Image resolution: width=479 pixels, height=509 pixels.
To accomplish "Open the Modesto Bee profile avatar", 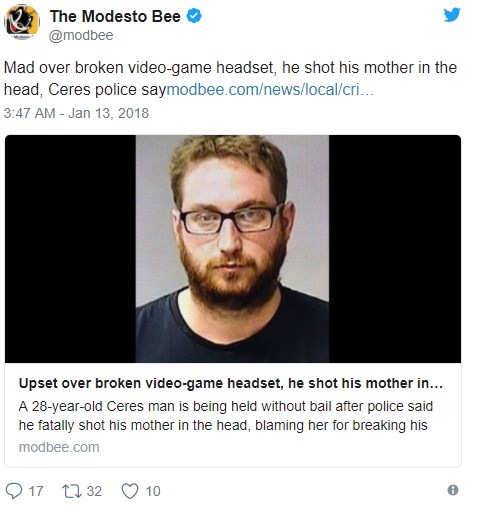I will coord(22,22).
